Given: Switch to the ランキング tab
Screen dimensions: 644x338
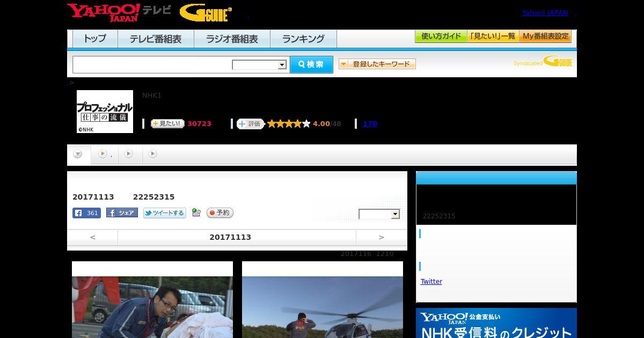Looking at the screenshot, I should [x=303, y=39].
